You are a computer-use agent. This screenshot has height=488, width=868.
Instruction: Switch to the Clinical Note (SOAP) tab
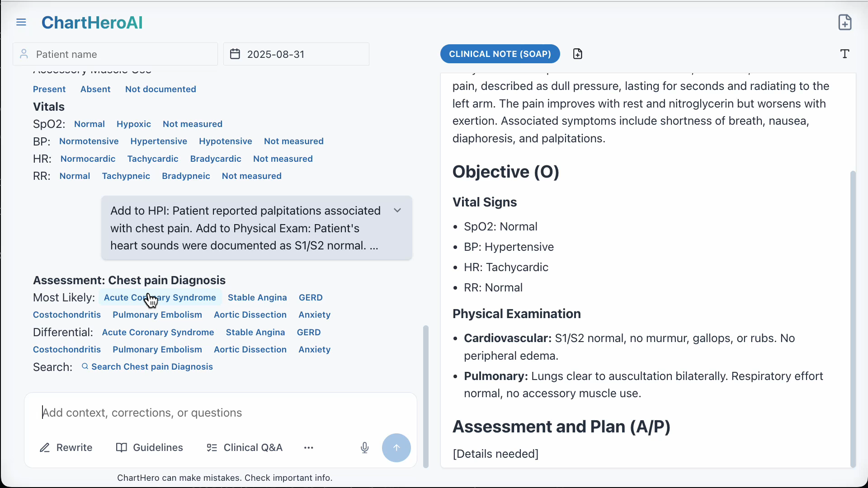[500, 54]
